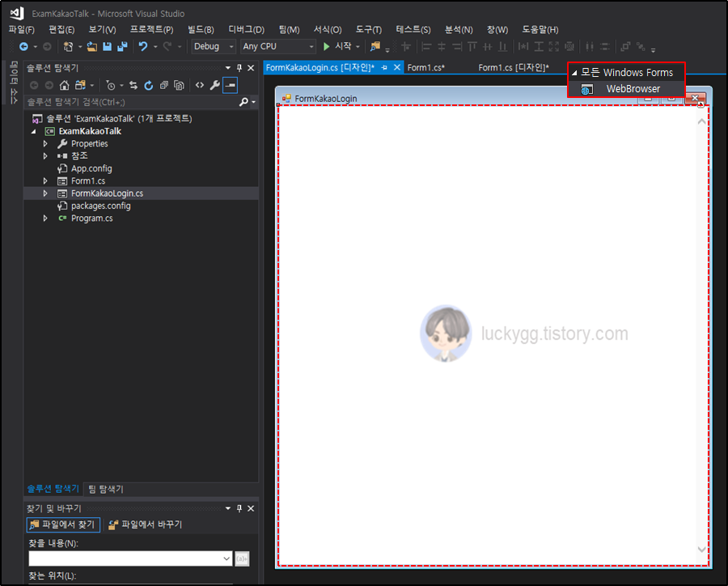The height and width of the screenshot is (586, 728).
Task: Click the Make Same Width layout icon
Action: pyautogui.click(x=523, y=46)
